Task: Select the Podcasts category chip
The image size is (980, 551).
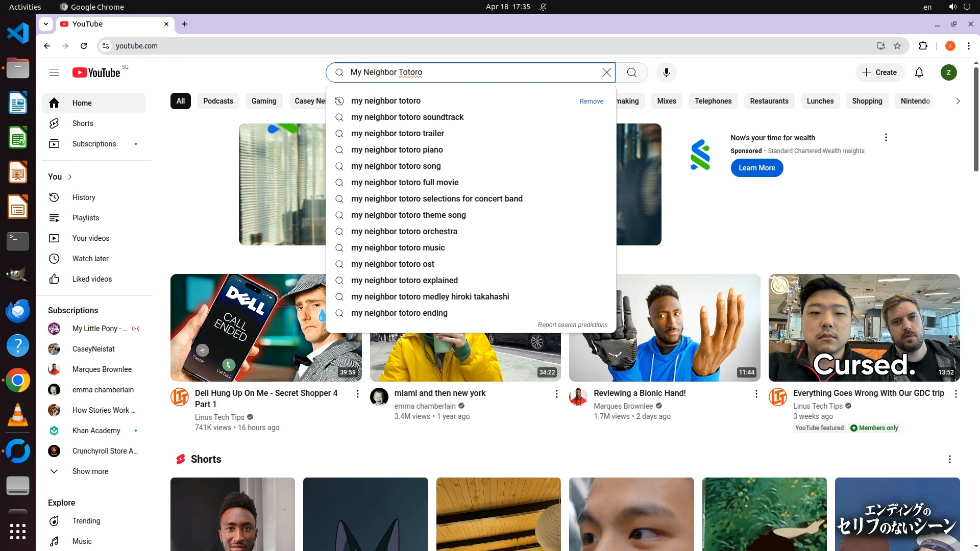Action: point(218,101)
